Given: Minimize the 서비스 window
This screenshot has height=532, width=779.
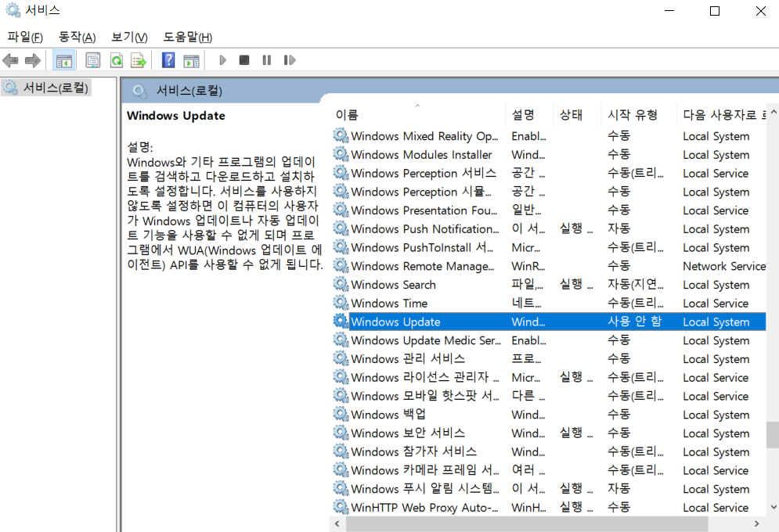Looking at the screenshot, I should coord(669,11).
